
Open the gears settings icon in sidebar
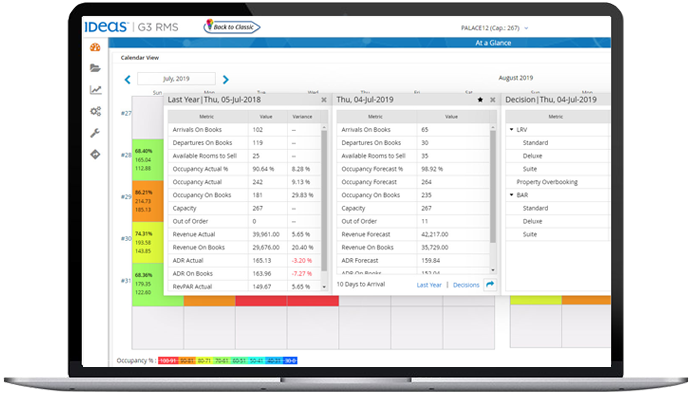click(95, 111)
